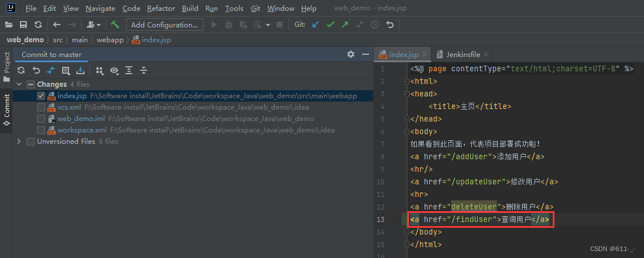Toggle the Changes group checkbox

pyautogui.click(x=30, y=84)
